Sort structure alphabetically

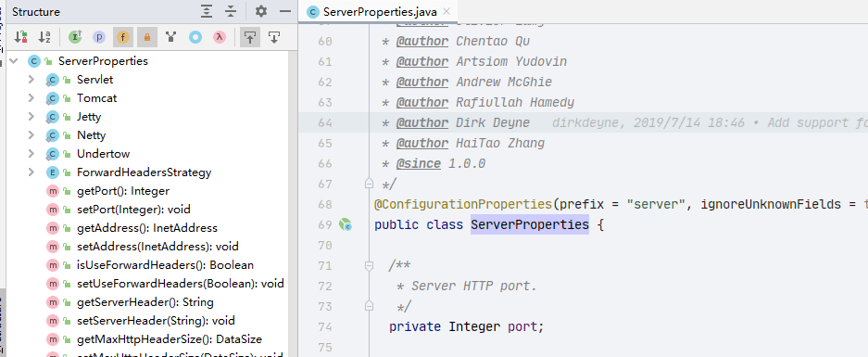44,37
